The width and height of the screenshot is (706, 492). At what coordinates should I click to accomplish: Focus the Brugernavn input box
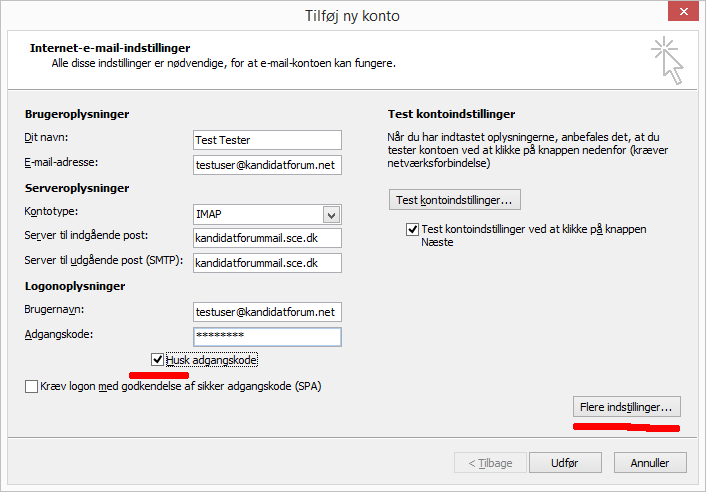click(x=267, y=312)
